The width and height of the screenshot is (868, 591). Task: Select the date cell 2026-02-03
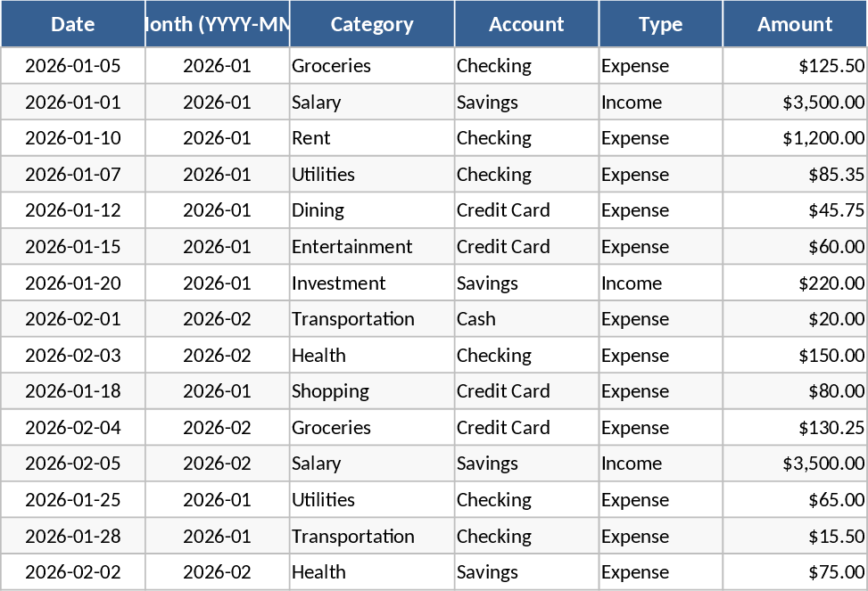coord(73,356)
